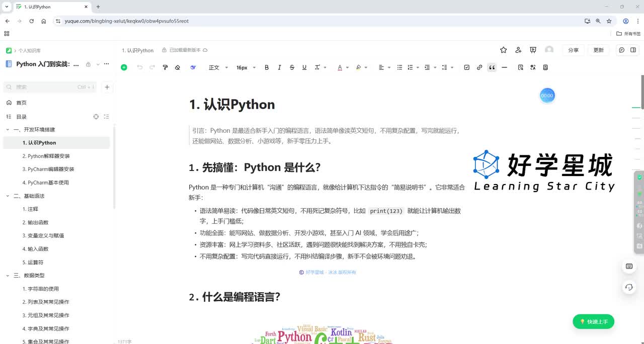
Task: Click the find and replace icon
Action: (x=521, y=67)
